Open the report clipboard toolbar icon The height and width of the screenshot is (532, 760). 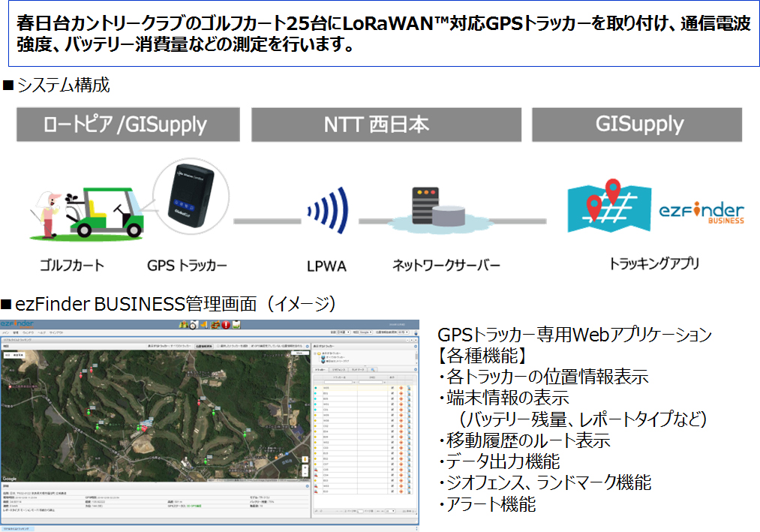(x=236, y=324)
